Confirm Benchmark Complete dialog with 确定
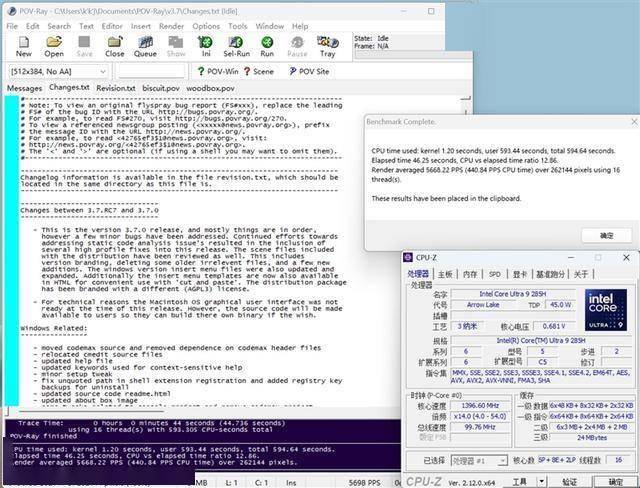Screen dimensions: 640x488 tap(607, 235)
